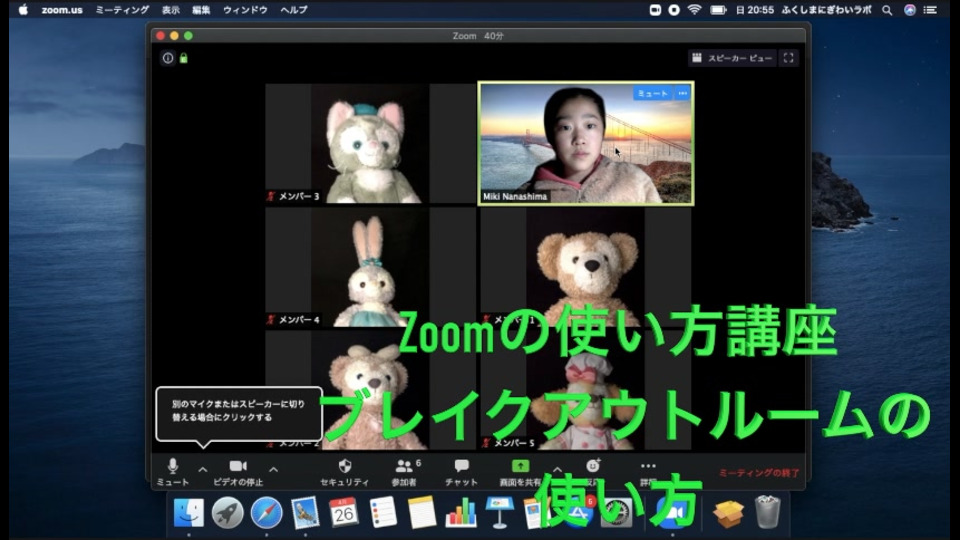The width and height of the screenshot is (960, 540).
Task: Open Finder from the Dock
Action: pos(189,512)
